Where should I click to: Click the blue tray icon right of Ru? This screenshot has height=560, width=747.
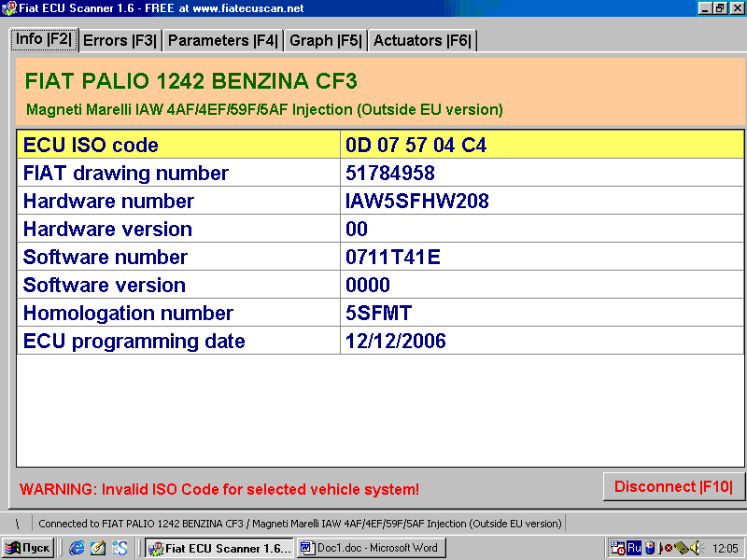[x=649, y=548]
